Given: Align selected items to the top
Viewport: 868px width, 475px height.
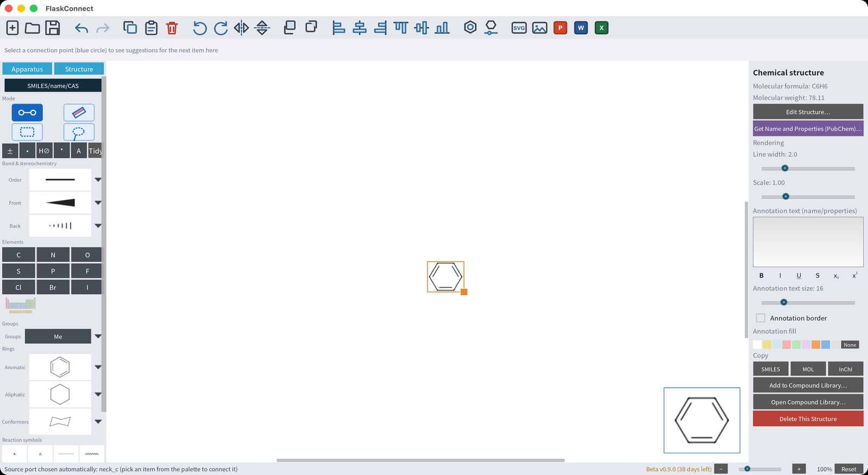Looking at the screenshot, I should coord(401,28).
